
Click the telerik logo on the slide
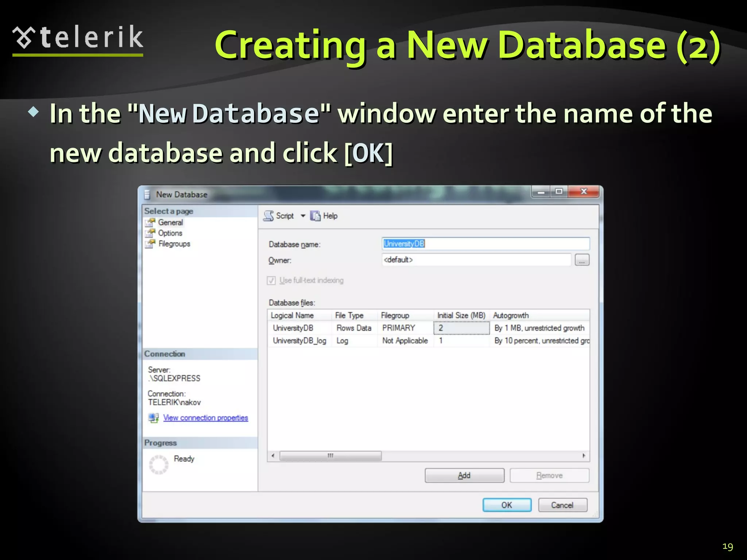coord(78,40)
